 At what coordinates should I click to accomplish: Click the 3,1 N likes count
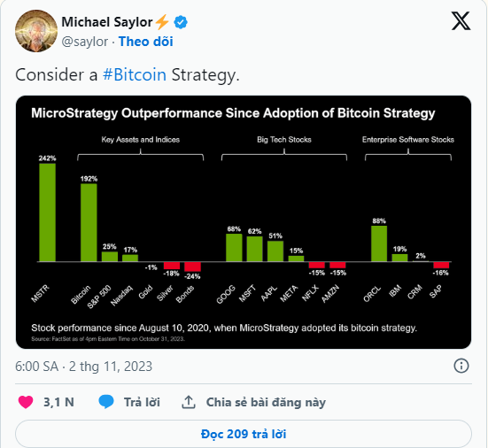tap(58, 402)
